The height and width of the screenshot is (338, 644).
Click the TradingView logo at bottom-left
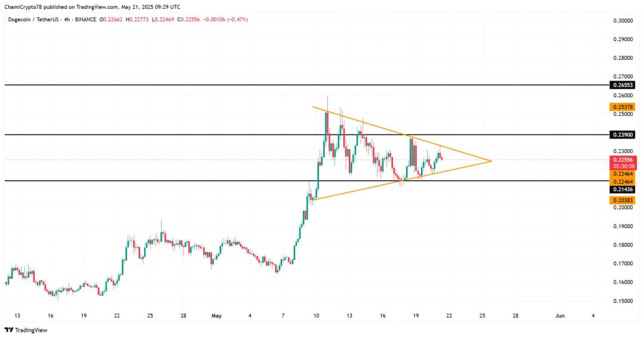[x=26, y=330]
